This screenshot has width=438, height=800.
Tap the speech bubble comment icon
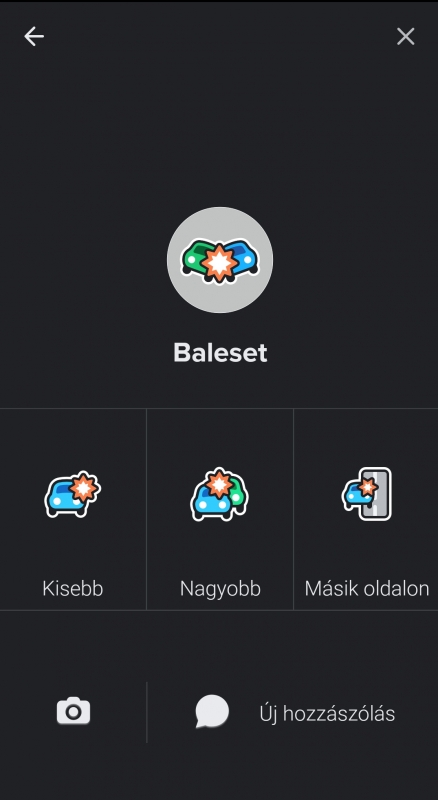coord(212,711)
